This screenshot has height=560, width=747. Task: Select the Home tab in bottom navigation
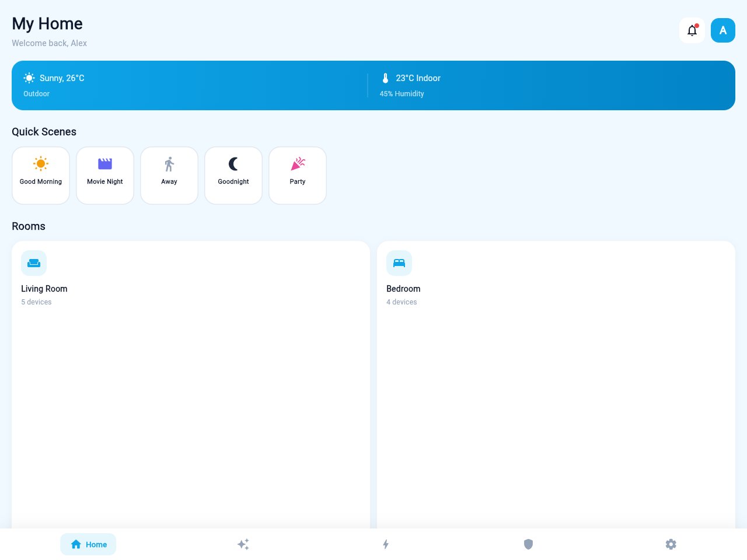click(x=88, y=544)
